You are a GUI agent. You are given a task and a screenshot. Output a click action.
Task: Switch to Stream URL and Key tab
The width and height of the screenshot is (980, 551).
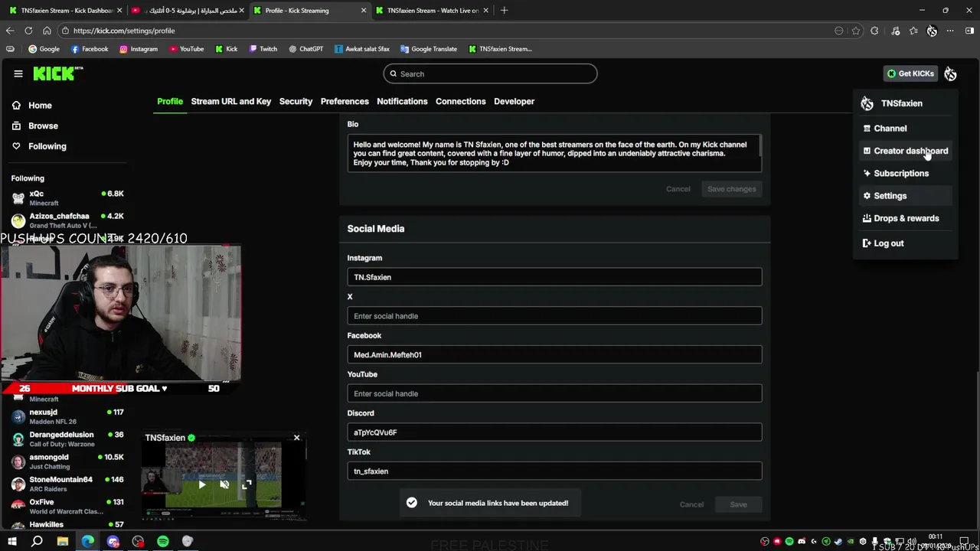point(230,101)
